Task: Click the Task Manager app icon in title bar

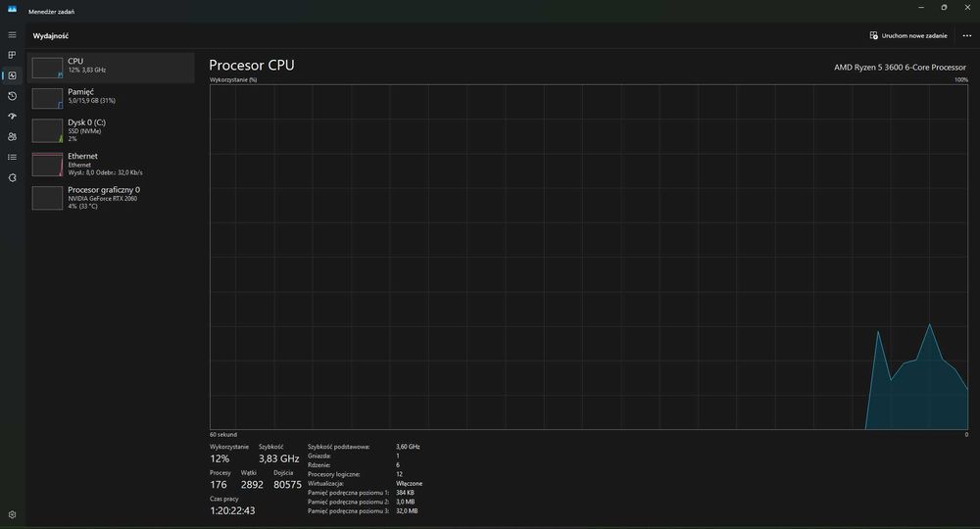Action: click(x=12, y=9)
